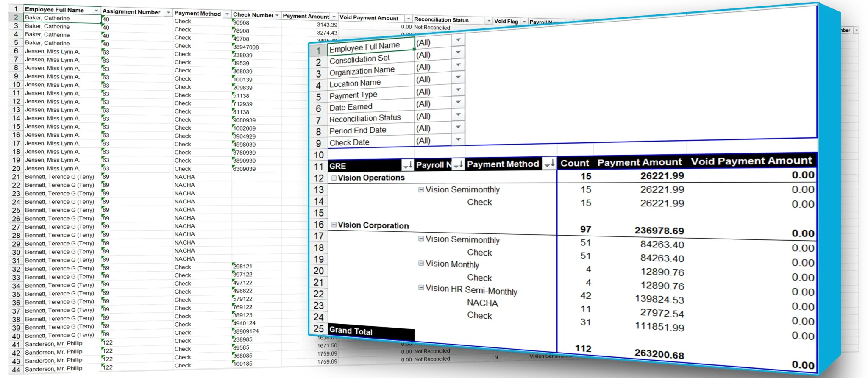This screenshot has width=868, height=378.
Task: Click the pivot Payment Method sort button
Action: 549,163
